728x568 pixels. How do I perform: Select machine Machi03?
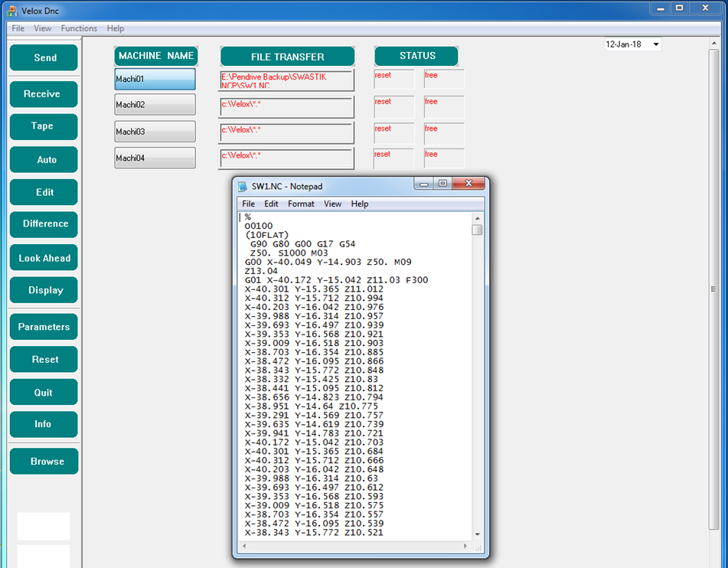click(155, 132)
